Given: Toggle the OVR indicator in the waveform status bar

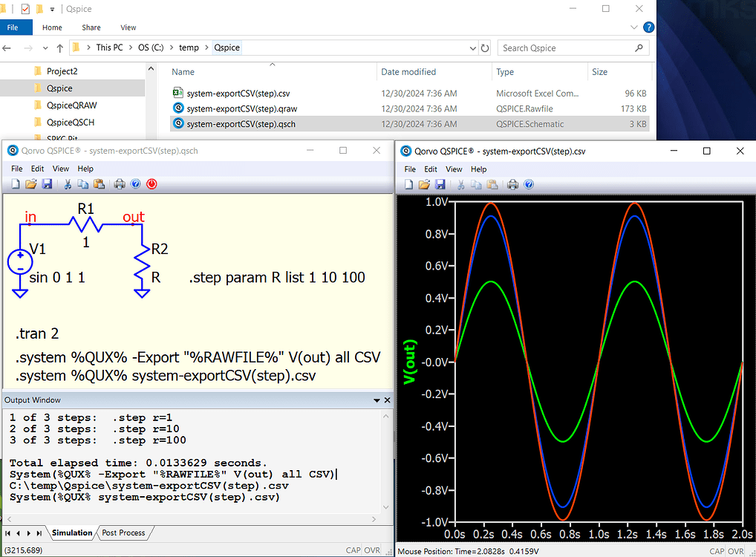Looking at the screenshot, I should click(735, 550).
